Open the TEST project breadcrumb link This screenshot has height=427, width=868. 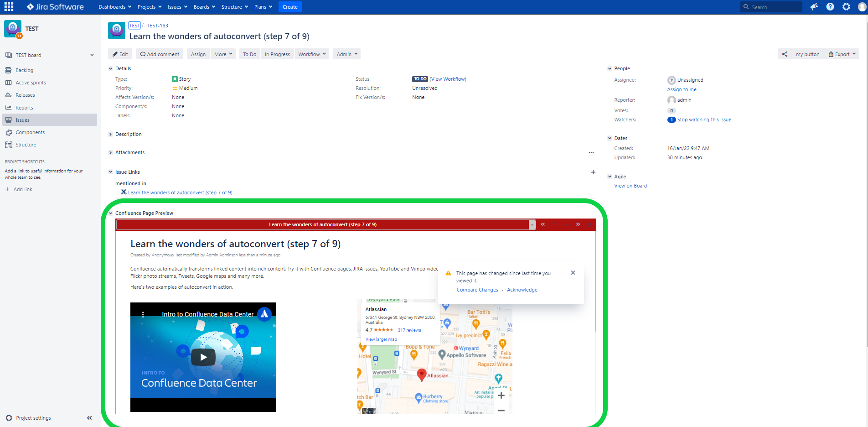click(x=134, y=26)
